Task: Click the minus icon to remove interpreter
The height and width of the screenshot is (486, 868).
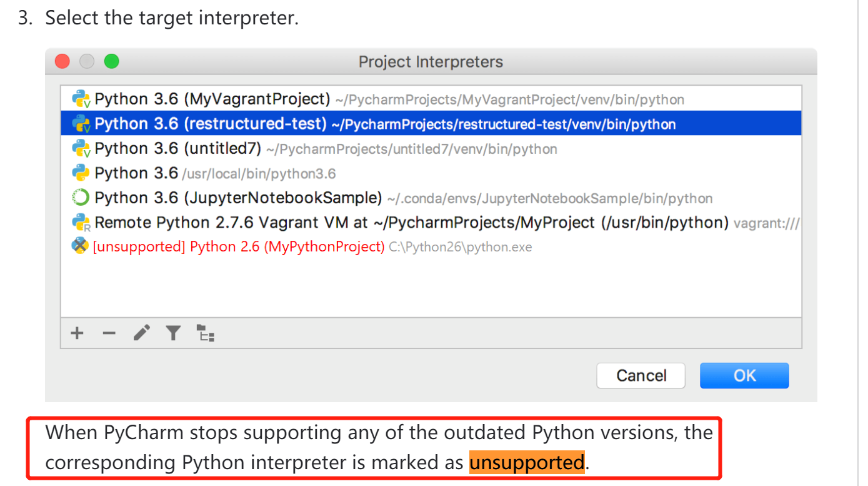Action: [109, 333]
